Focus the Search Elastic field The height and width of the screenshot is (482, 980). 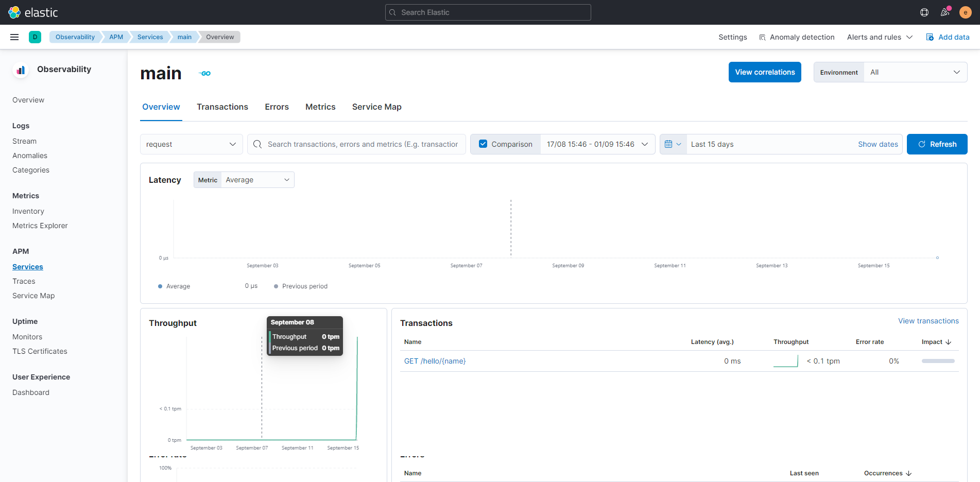tap(488, 12)
